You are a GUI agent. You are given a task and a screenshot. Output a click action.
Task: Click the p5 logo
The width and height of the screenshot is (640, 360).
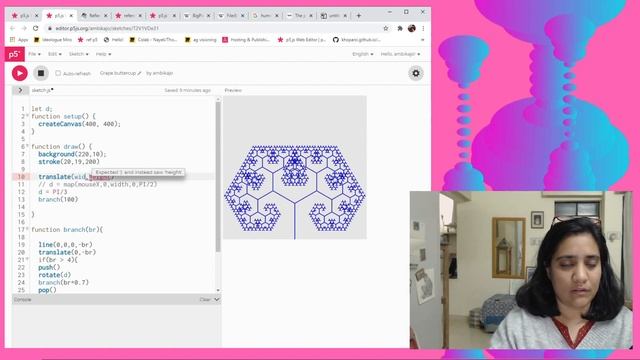14,54
